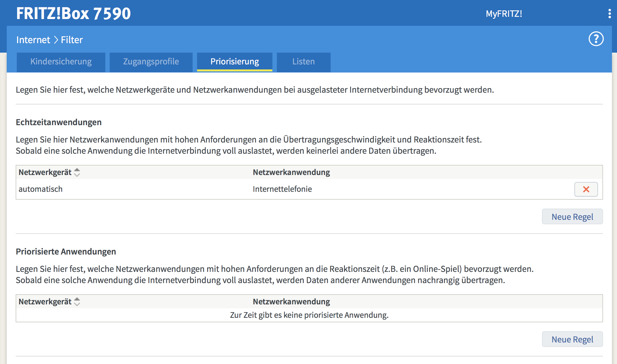Click the empty 'keine priorisierte Anwendung' row

309,315
